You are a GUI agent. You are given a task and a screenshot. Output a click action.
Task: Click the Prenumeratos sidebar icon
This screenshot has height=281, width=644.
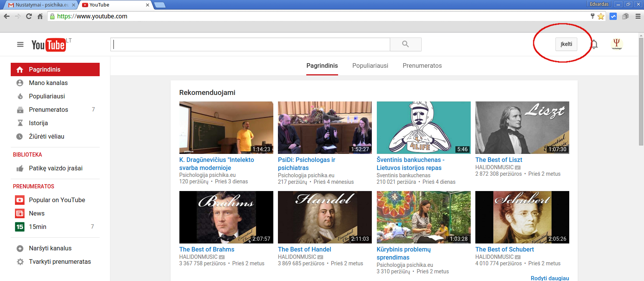20,109
